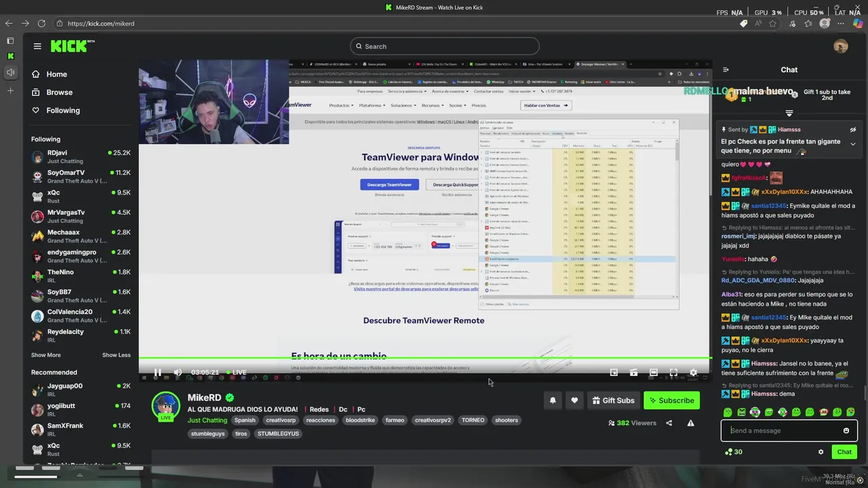Select the creativosrp tag
The height and width of the screenshot is (488, 868).
point(281,420)
